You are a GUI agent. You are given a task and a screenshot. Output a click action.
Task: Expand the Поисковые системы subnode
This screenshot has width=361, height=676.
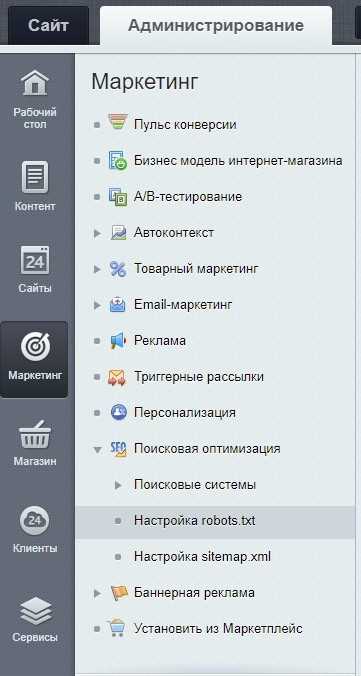coord(118,485)
